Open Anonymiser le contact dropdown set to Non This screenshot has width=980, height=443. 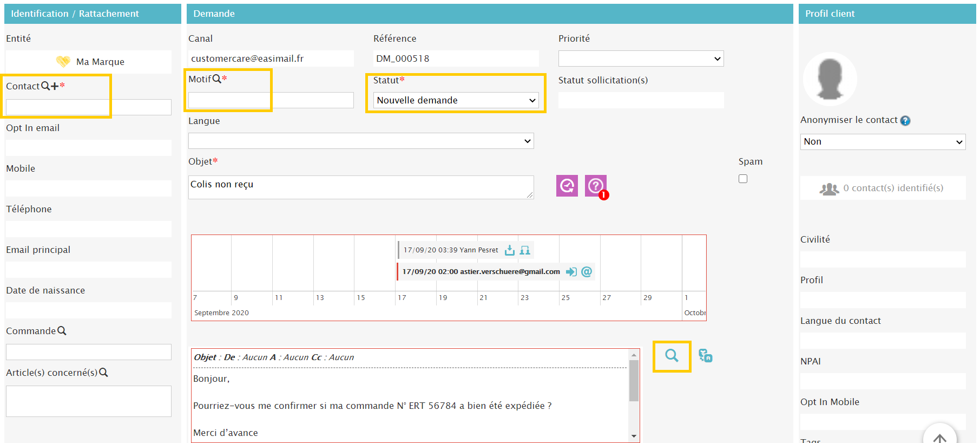[x=883, y=142]
